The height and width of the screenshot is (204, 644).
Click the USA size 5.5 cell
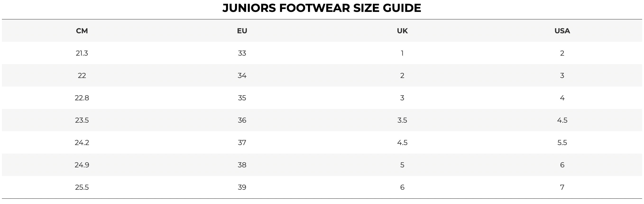pyautogui.click(x=562, y=143)
